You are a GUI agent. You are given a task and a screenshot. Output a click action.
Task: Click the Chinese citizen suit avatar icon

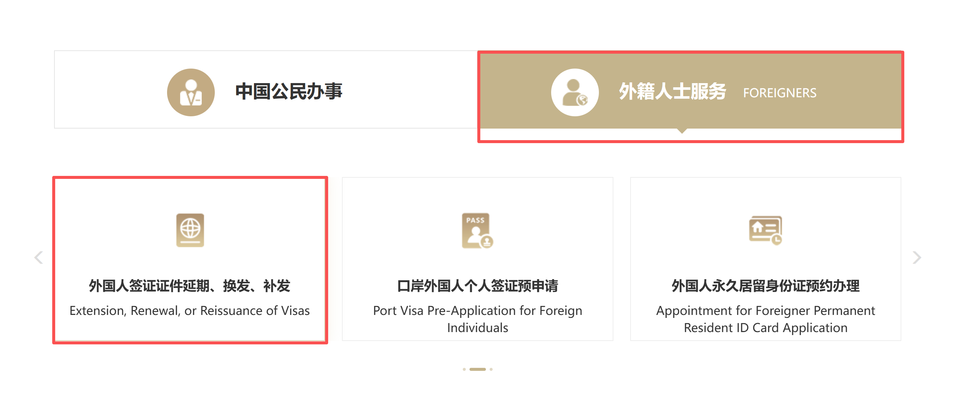191,92
